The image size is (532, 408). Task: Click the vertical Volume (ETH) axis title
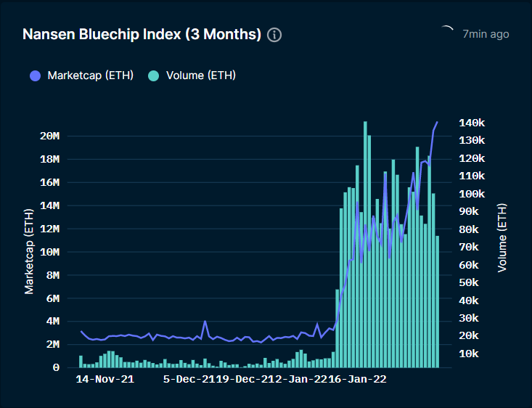(502, 237)
